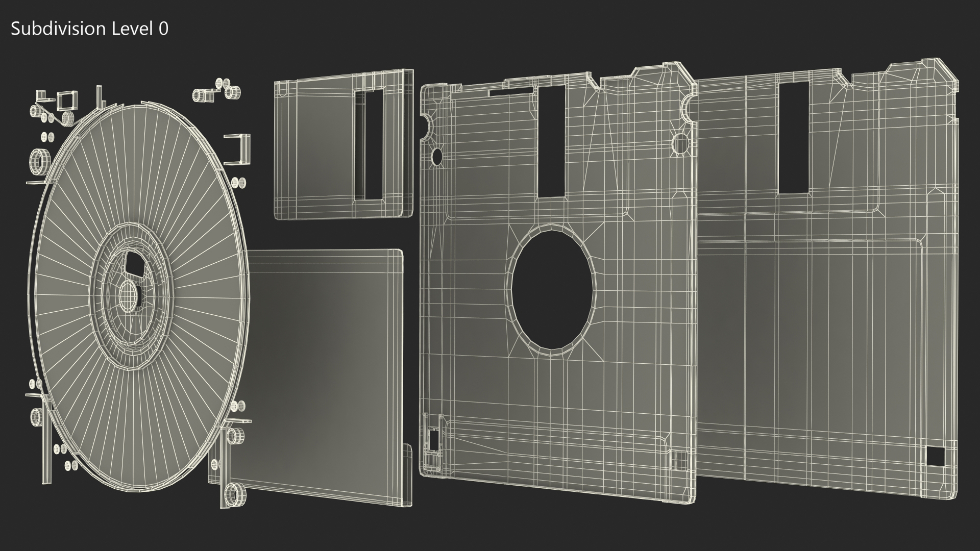The width and height of the screenshot is (980, 551).
Task: Click the large circular hole in the shell
Action: pyautogui.click(x=552, y=289)
